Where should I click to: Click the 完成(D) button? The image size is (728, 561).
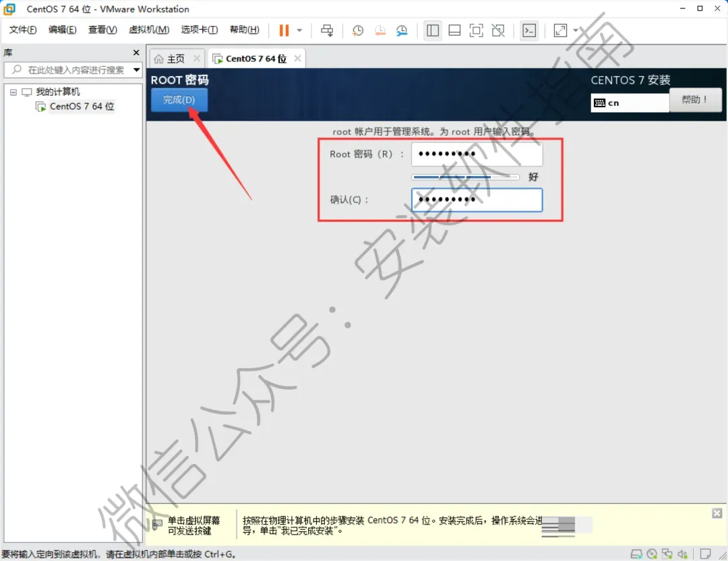point(179,100)
